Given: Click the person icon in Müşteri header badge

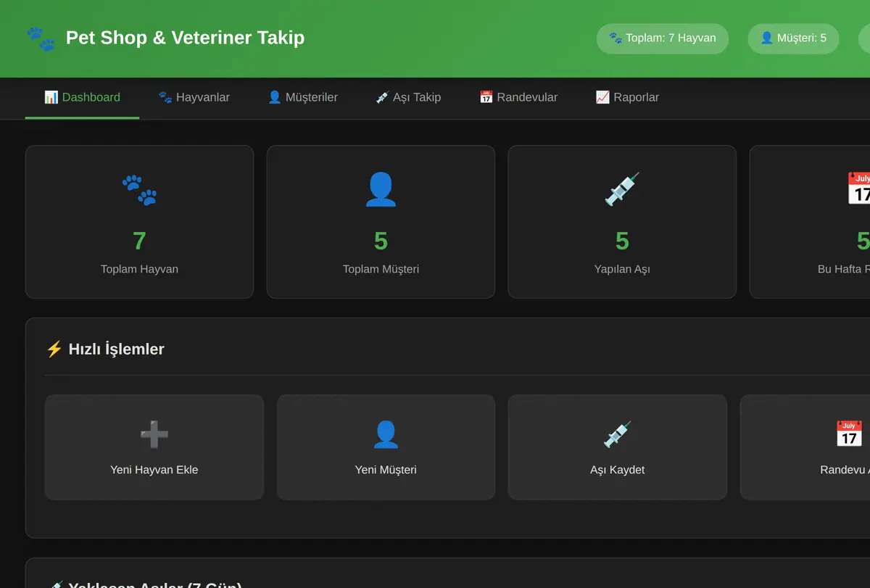Looking at the screenshot, I should pos(766,38).
